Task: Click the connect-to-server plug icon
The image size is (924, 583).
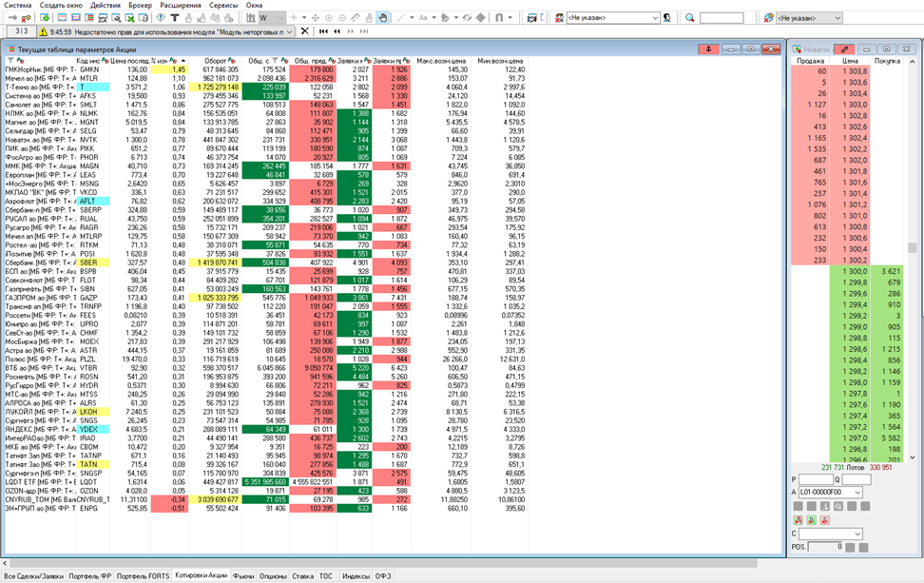Action: click(12, 18)
